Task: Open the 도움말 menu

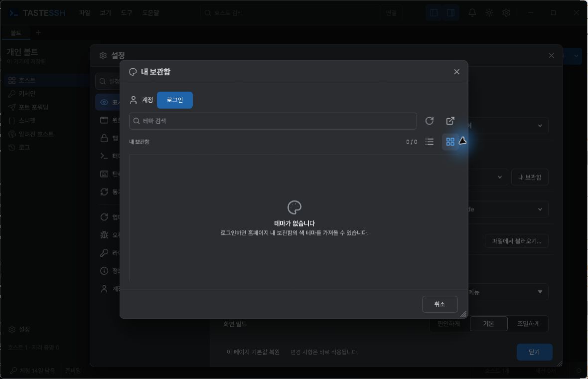Action: 151,13
